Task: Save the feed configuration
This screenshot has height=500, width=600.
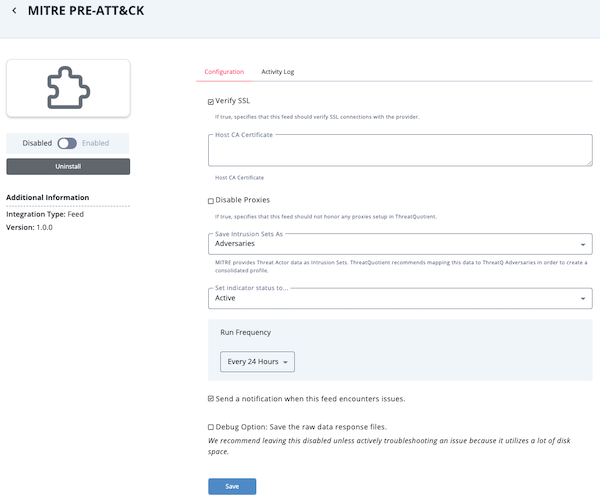Action: point(232,486)
